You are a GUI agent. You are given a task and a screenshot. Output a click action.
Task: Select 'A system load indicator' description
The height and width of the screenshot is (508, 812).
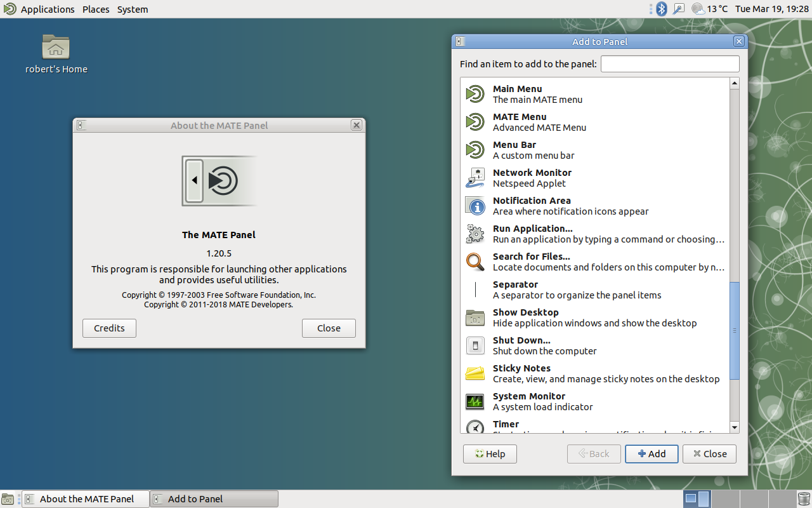[543, 407]
